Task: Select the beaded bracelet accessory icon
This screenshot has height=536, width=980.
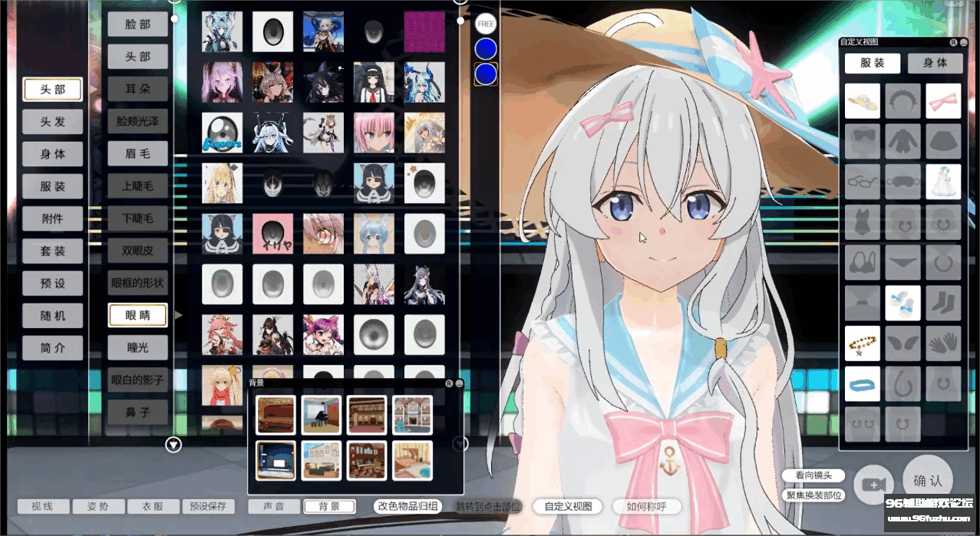Action: coord(862,343)
